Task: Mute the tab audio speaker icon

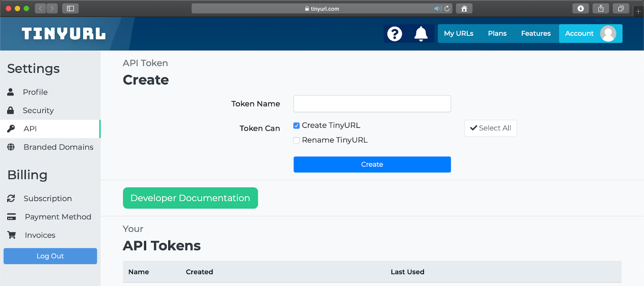Action: click(x=438, y=8)
